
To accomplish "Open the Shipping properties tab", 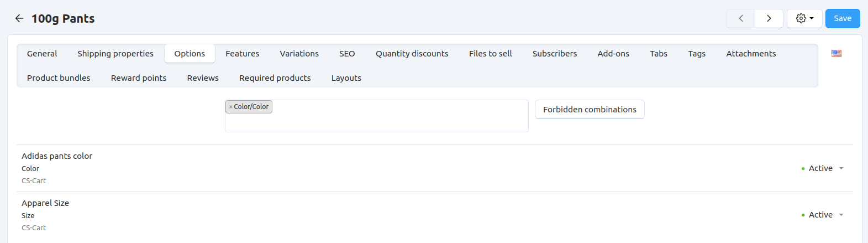I will tap(115, 54).
